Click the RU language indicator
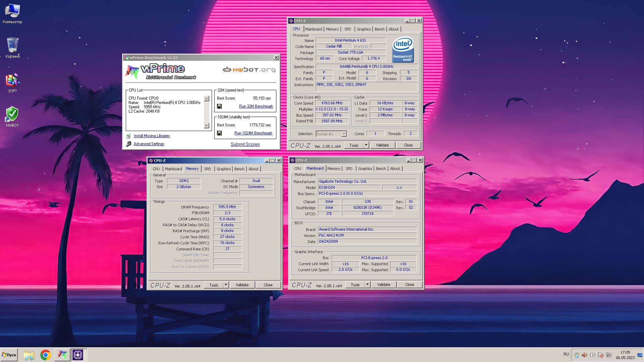 pyautogui.click(x=566, y=354)
